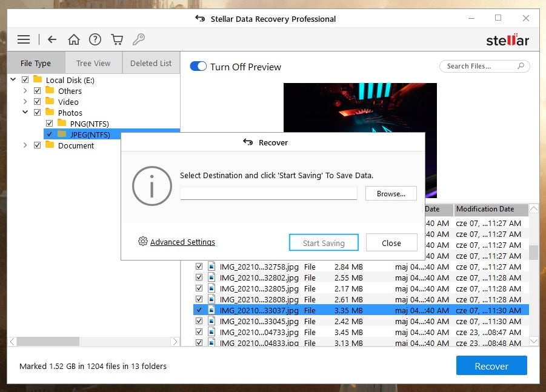Click the destination path input field
The width and height of the screenshot is (546, 392).
(x=268, y=193)
